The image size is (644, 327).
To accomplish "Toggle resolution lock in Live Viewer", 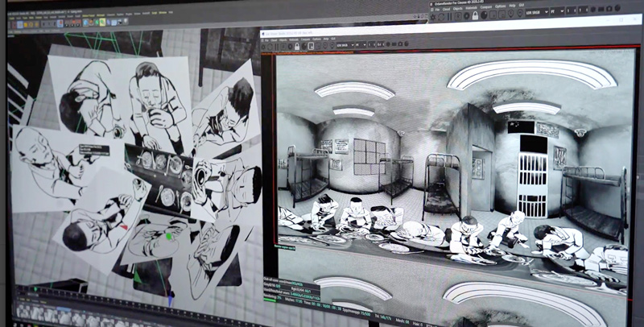I will tap(297, 46).
